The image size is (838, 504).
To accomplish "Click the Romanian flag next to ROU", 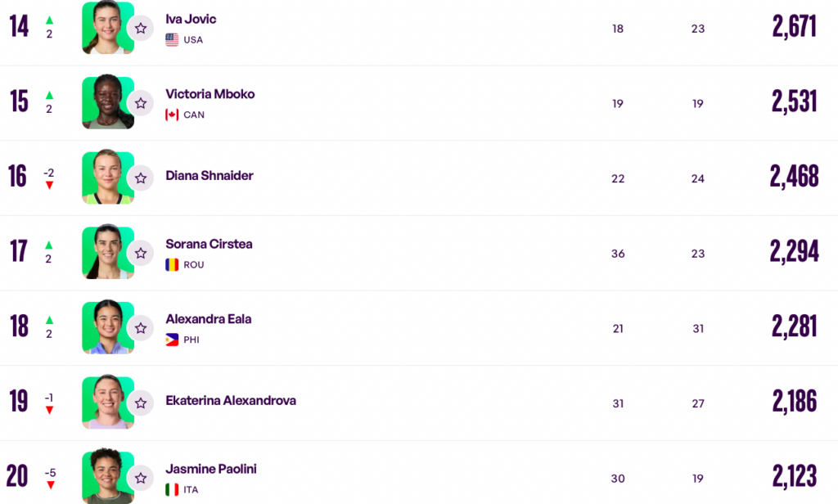I will pyautogui.click(x=172, y=264).
